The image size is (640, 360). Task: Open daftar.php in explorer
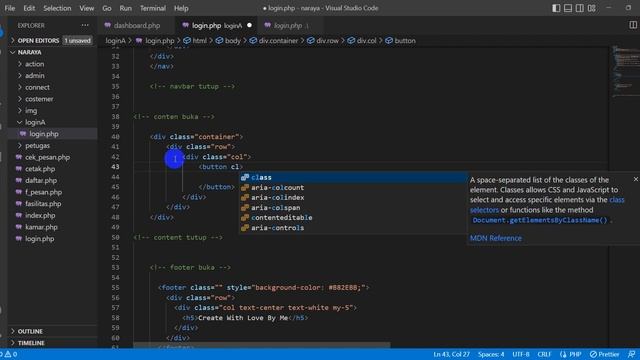pos(41,180)
